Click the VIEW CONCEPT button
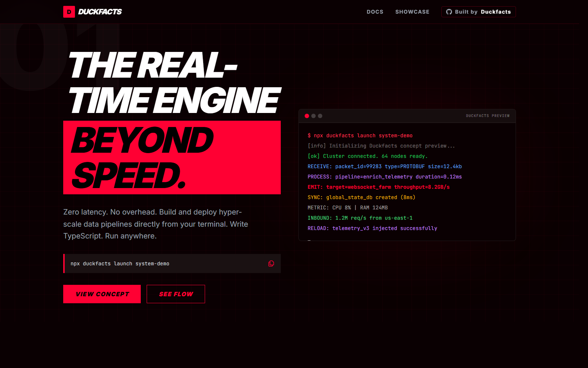The image size is (588, 368). (102, 294)
